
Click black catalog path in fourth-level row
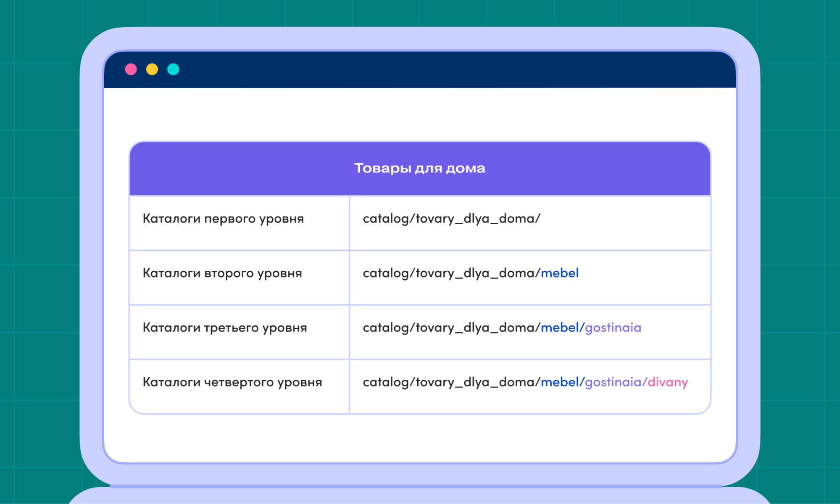(x=451, y=382)
